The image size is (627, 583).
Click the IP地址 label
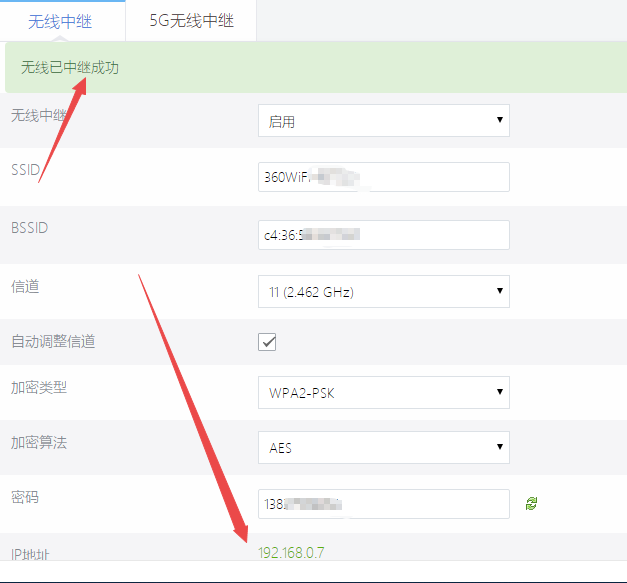pos(32,553)
